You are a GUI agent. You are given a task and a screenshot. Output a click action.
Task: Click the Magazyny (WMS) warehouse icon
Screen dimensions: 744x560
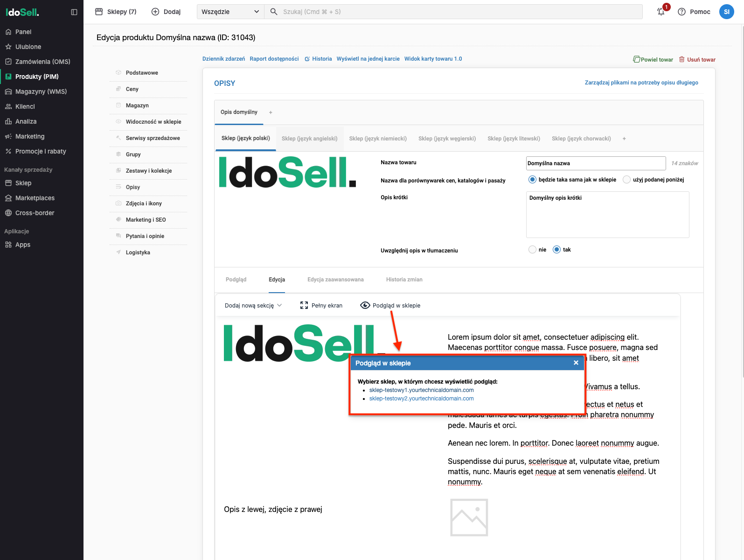coord(8,91)
